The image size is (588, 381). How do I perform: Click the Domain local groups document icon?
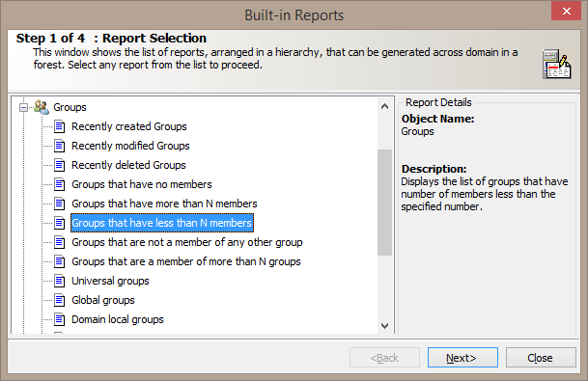[59, 319]
